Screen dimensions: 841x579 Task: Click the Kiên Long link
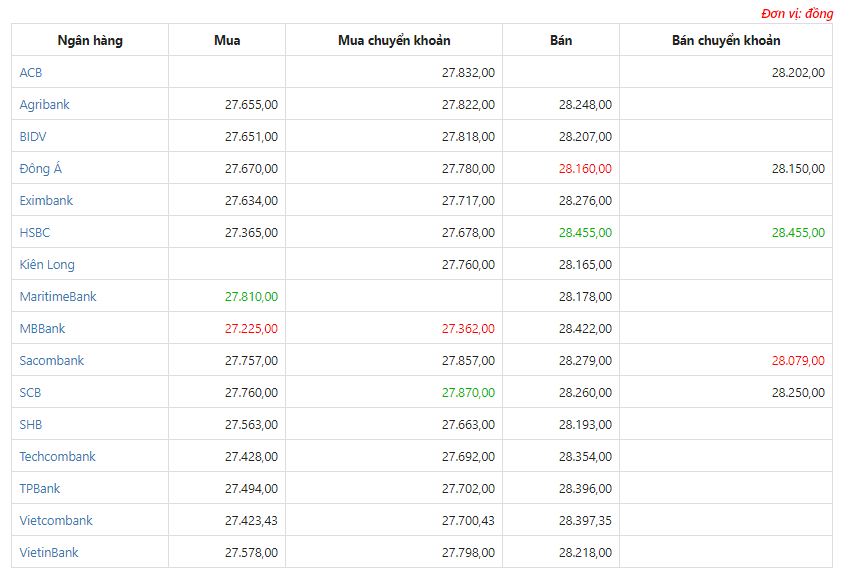(x=47, y=264)
